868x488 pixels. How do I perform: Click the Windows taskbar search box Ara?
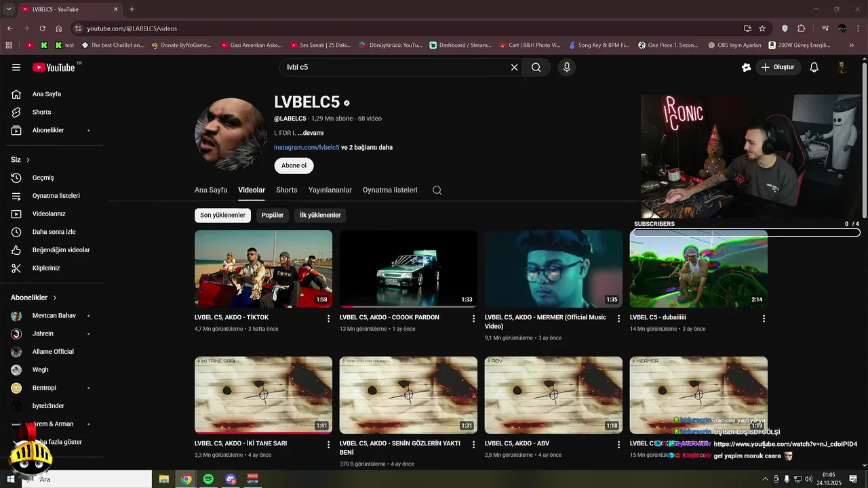tap(87, 479)
